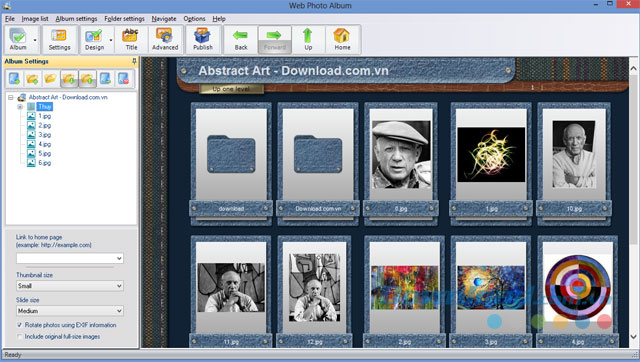Click the add folder icon with green plus
Screen dimensions: 640x362
click(32, 78)
